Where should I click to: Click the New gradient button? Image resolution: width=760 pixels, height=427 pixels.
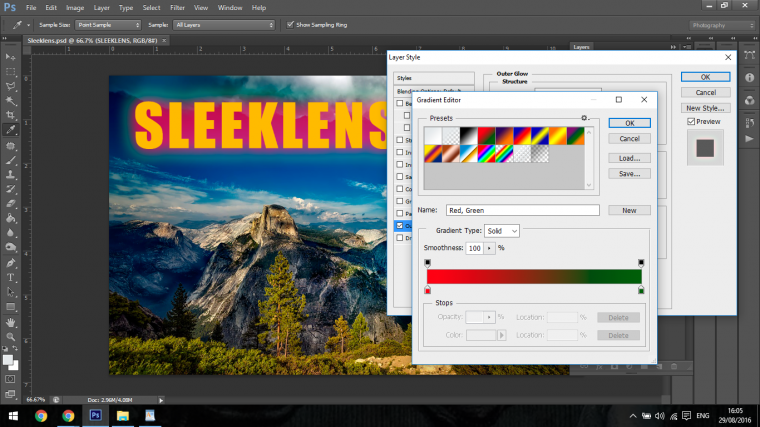[x=629, y=210]
